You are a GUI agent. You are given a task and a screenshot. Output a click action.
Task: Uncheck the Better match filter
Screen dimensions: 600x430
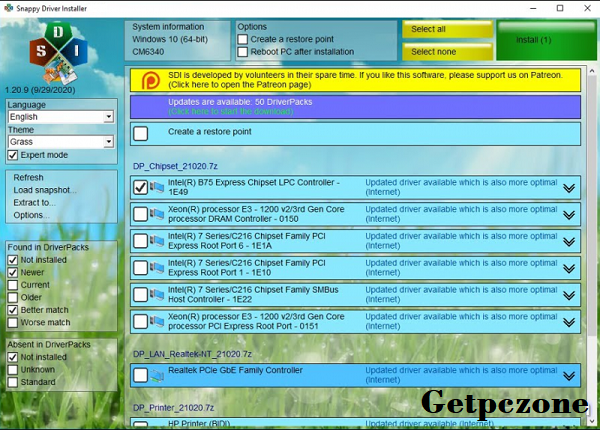(x=13, y=310)
